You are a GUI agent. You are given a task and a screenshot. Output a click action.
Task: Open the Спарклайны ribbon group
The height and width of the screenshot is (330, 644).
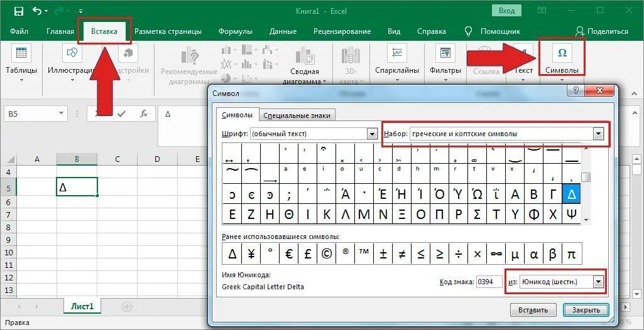[397, 63]
